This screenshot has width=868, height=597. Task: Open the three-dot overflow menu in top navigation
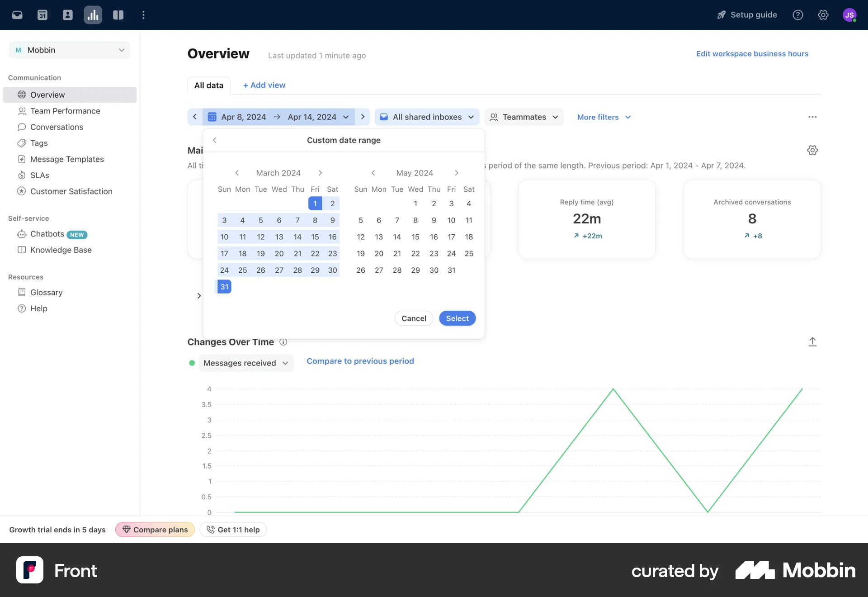coord(144,14)
